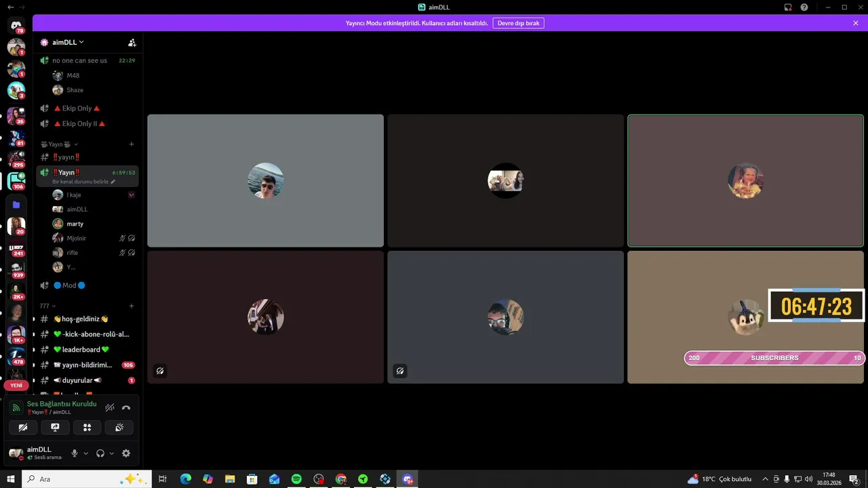
Task: Open the server with badge 241
Action: coord(16,248)
